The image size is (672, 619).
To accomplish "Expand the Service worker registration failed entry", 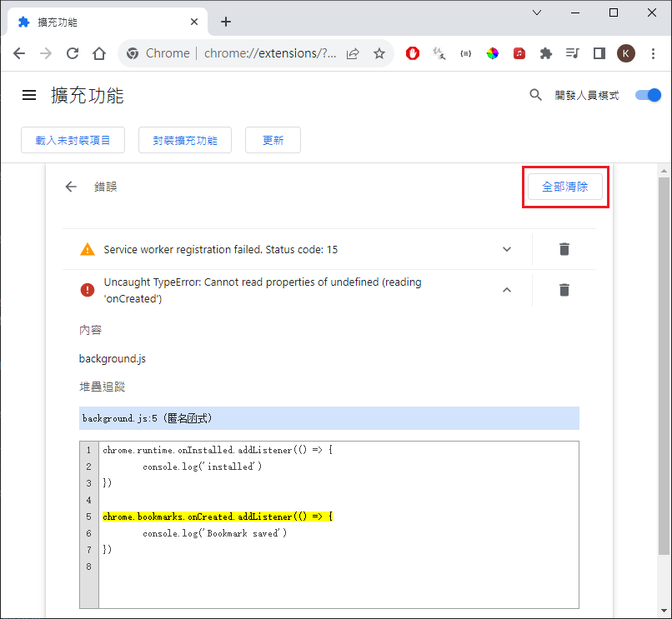I will click(x=506, y=249).
